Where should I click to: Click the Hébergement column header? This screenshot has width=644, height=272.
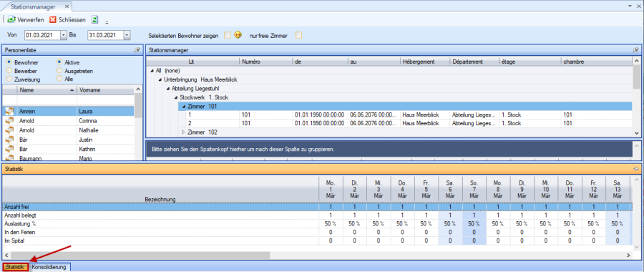tap(424, 62)
